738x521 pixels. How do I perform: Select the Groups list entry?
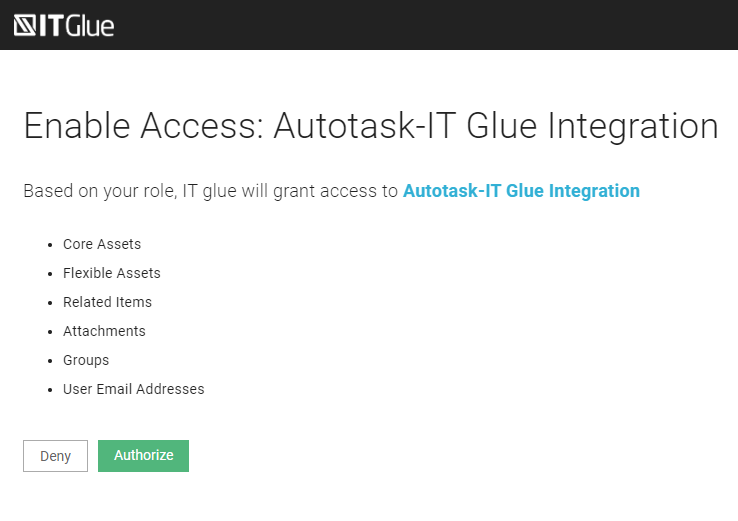(86, 360)
